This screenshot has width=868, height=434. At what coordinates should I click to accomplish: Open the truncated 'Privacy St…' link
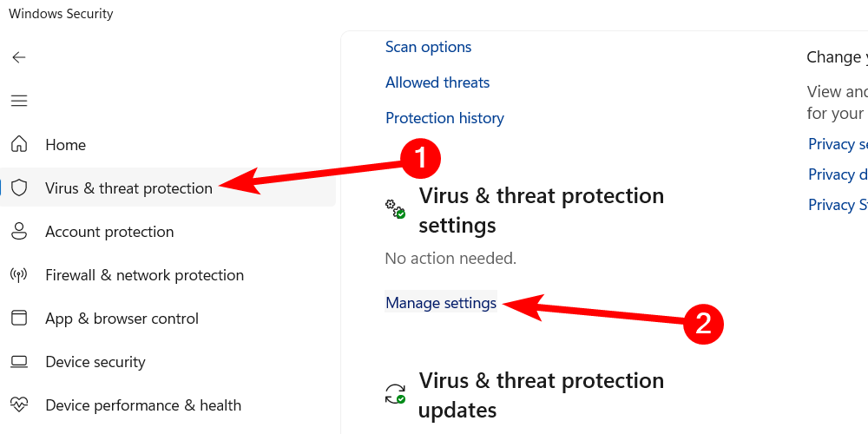[838, 205]
